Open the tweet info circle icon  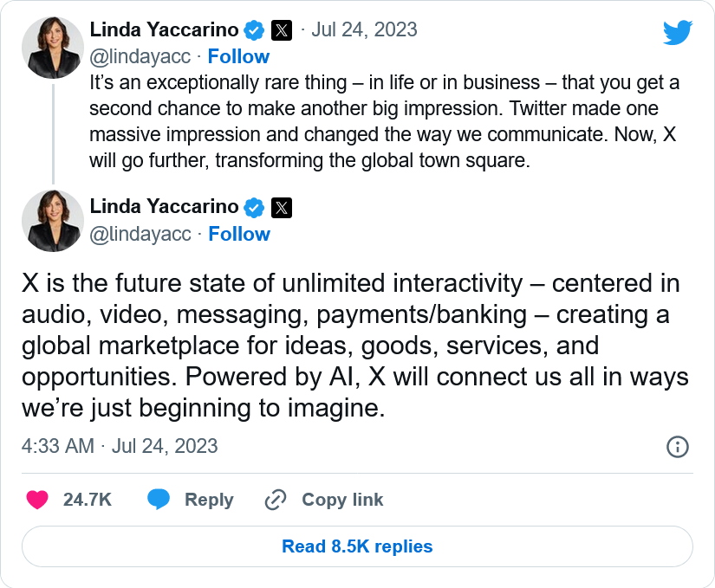tap(677, 447)
